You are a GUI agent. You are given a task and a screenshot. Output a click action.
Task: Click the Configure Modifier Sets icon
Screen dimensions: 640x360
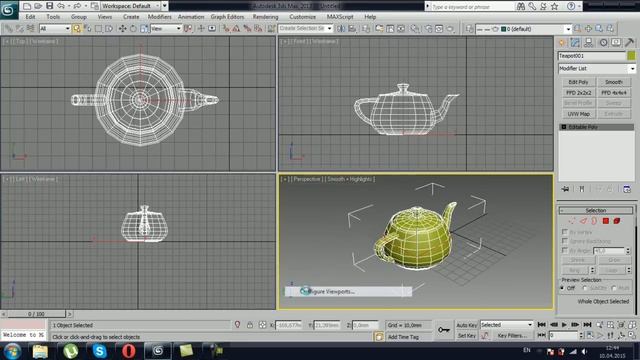point(627,189)
